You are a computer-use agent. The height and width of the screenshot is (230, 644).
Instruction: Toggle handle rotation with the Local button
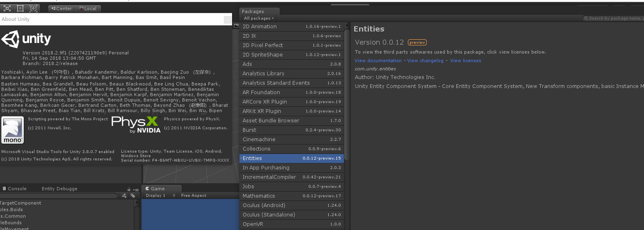click(x=88, y=9)
